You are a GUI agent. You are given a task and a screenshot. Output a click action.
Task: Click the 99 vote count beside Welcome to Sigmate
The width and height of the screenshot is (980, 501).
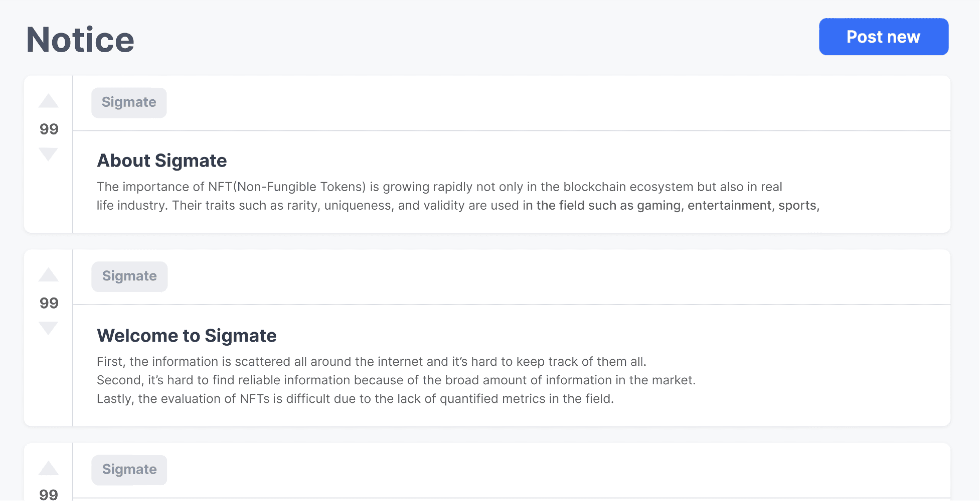pos(49,303)
